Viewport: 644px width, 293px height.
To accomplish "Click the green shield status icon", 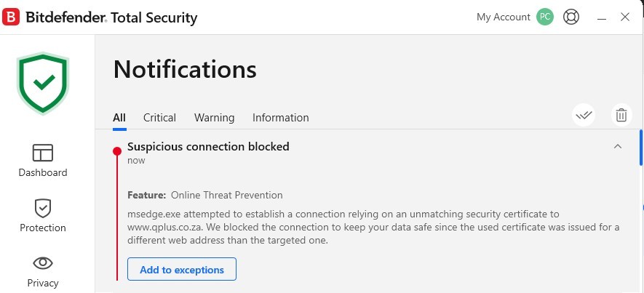I will point(43,84).
